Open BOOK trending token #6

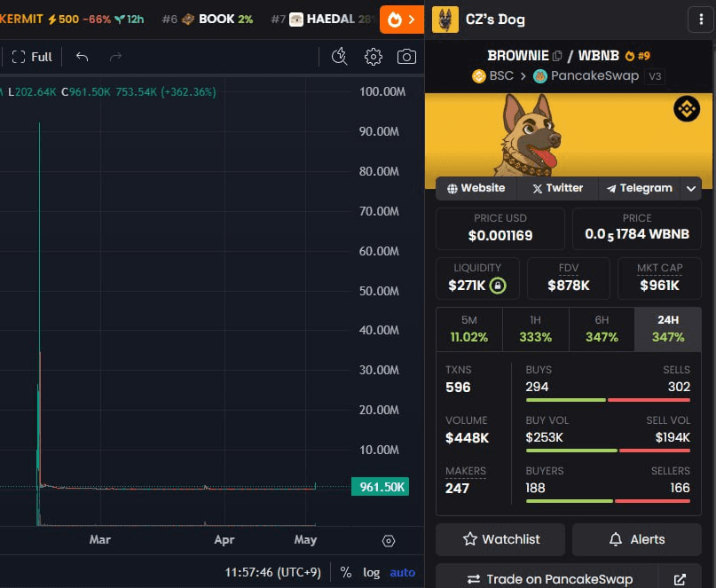(208, 20)
